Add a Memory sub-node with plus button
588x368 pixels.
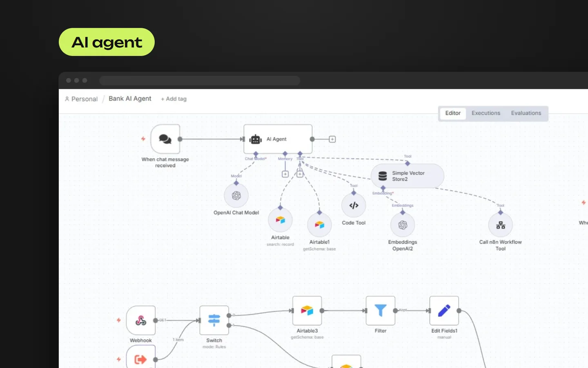click(x=285, y=174)
